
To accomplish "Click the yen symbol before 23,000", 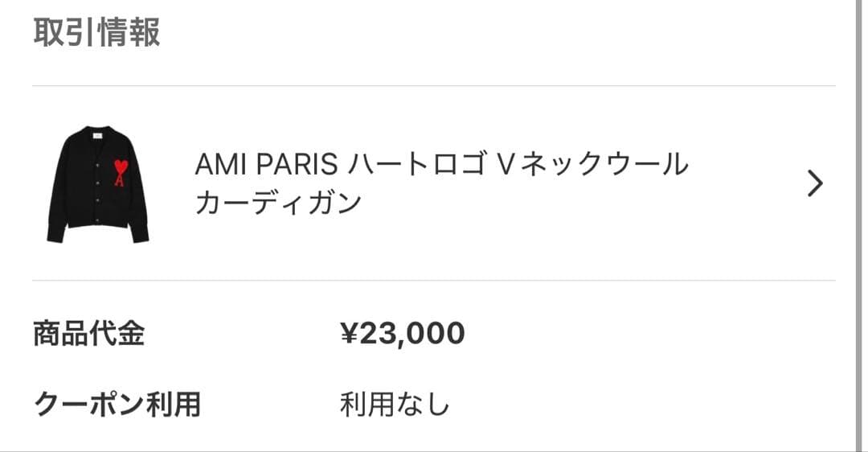I will (349, 333).
